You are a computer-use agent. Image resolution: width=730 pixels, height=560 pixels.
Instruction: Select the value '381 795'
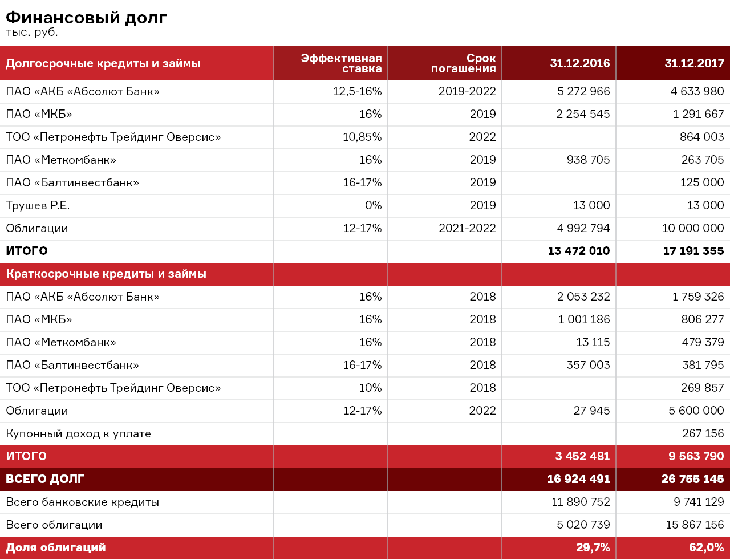(x=703, y=365)
